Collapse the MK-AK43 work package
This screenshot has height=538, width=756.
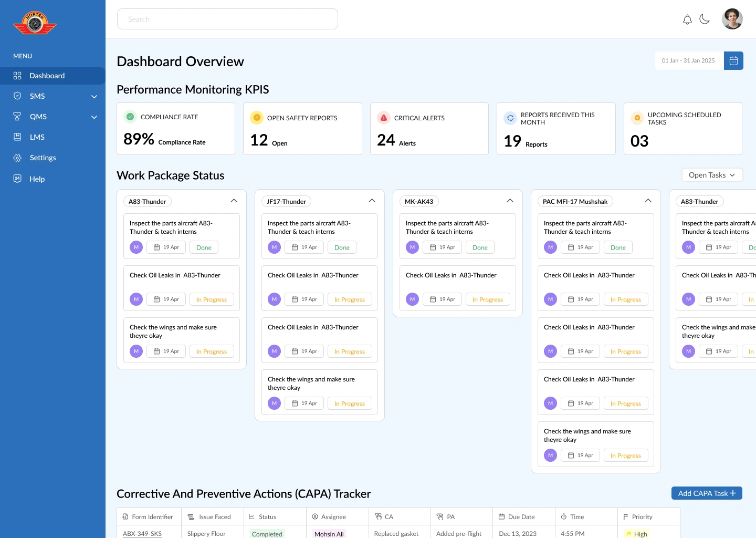point(510,201)
